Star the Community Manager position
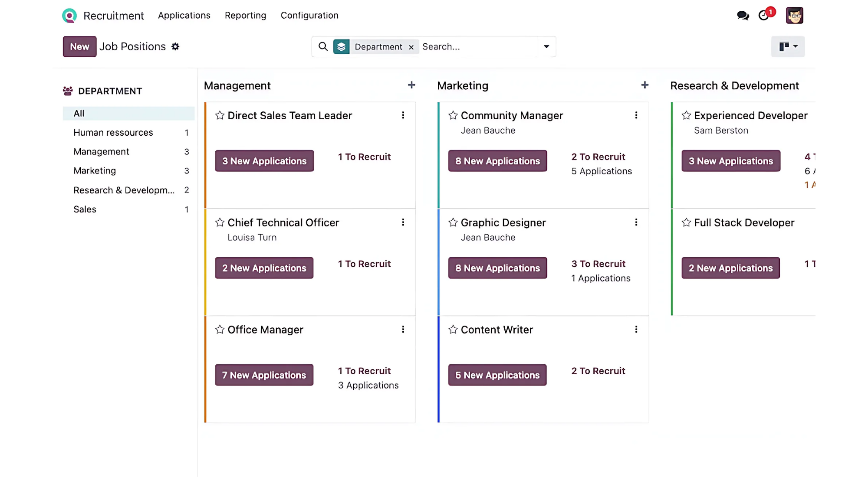This screenshot has width=868, height=477. [453, 115]
